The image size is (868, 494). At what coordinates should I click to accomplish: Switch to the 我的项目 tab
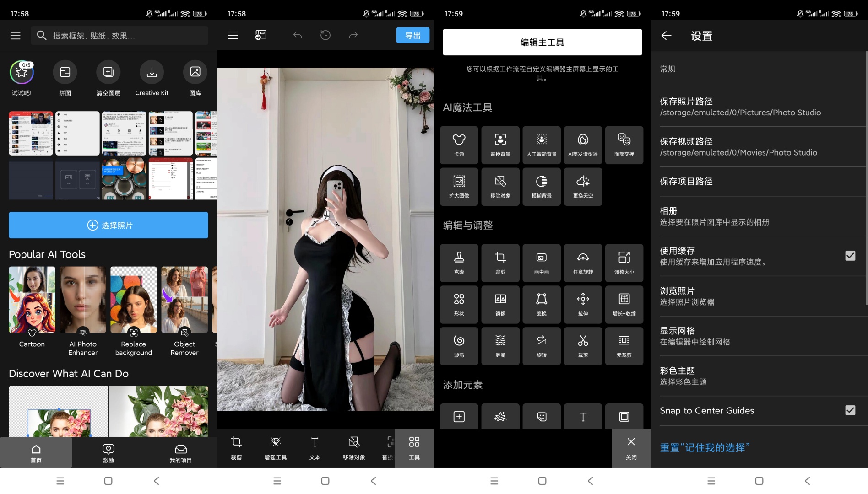[x=181, y=452]
